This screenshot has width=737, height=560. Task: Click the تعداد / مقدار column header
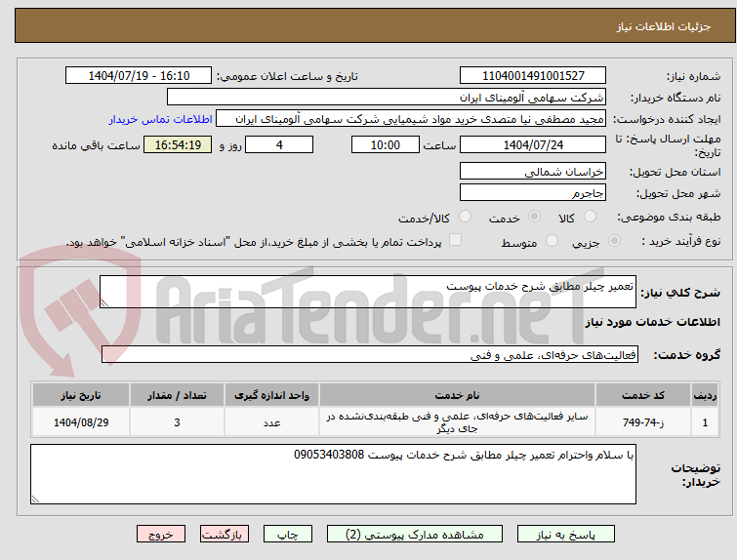[x=177, y=395]
